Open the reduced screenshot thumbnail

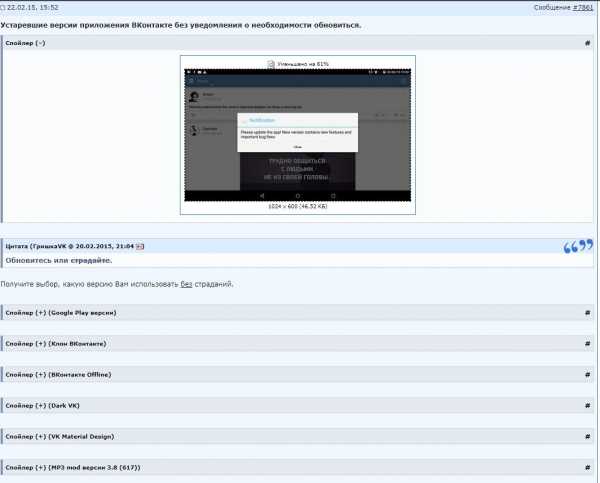[x=298, y=135]
